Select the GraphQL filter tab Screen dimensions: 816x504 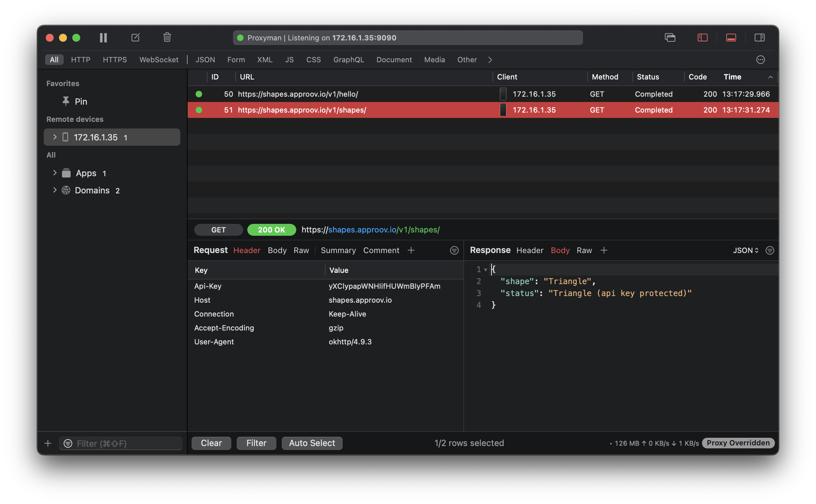(x=349, y=60)
